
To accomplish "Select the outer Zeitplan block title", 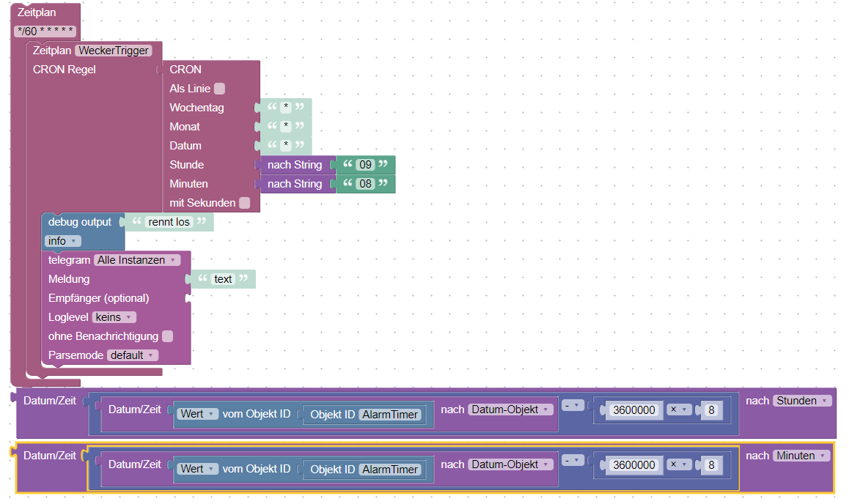I will tap(36, 12).
